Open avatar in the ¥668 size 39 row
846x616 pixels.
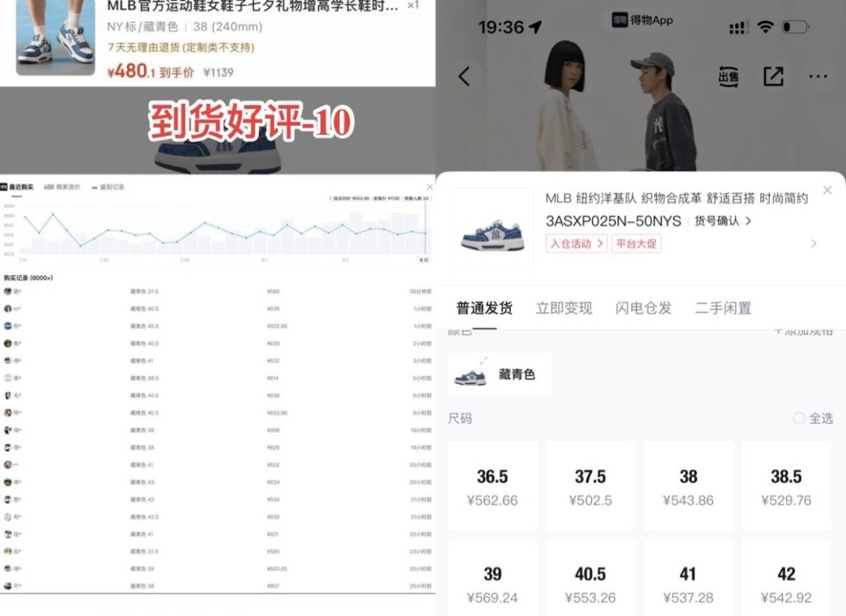(8, 430)
